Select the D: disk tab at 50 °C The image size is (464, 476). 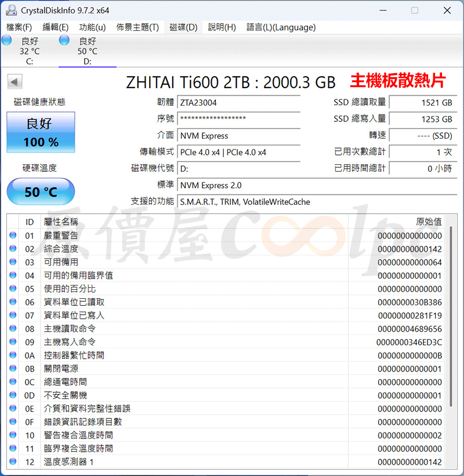[88, 51]
